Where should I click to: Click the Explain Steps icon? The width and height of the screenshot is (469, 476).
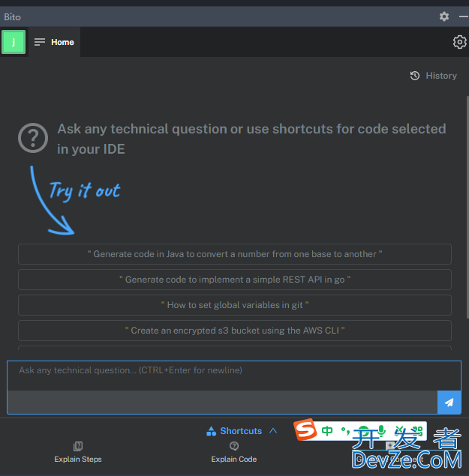point(78,446)
